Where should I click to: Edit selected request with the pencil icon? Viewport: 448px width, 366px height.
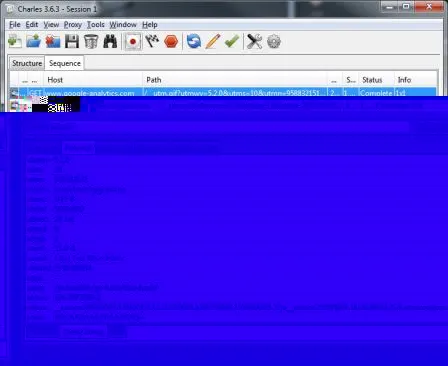[213, 41]
